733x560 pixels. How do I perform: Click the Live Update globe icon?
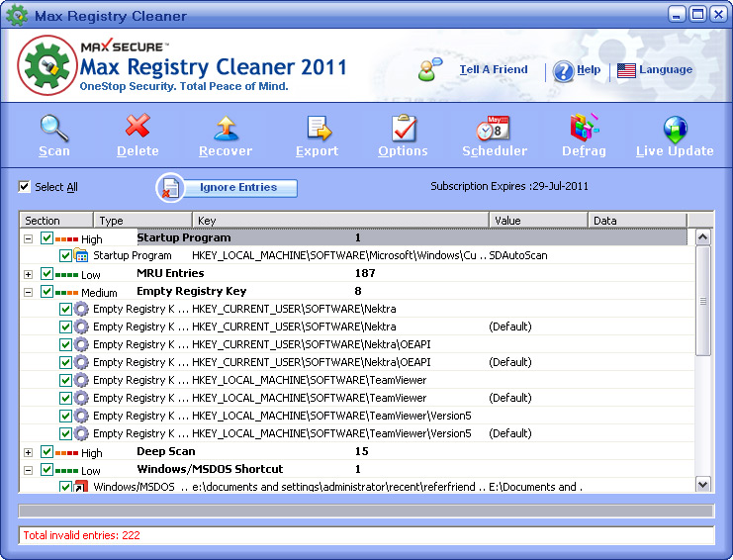click(x=675, y=129)
